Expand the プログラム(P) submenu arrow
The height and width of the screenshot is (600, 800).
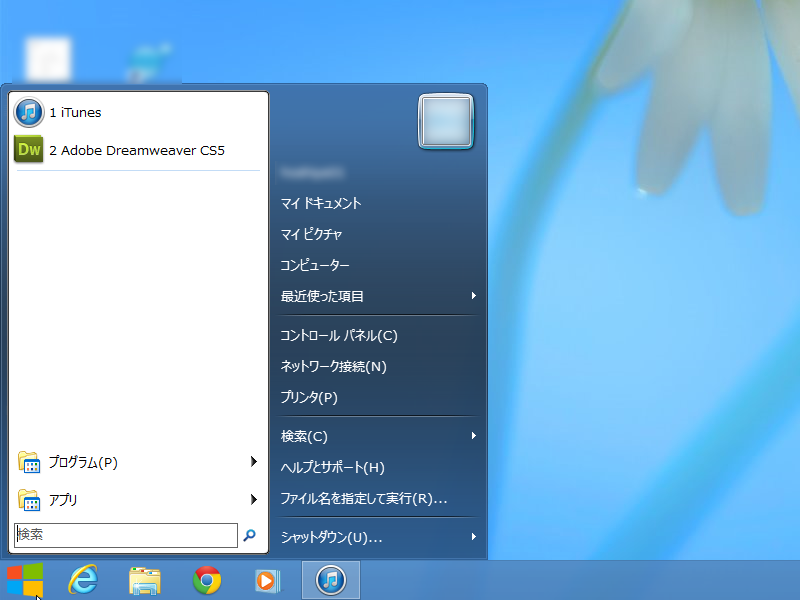pos(254,462)
